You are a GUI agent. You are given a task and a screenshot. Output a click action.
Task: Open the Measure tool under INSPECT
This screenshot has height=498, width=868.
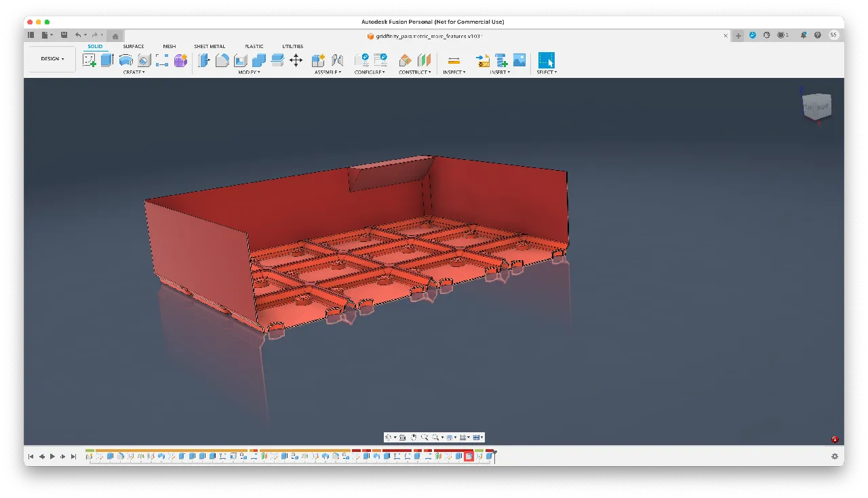[x=453, y=60]
